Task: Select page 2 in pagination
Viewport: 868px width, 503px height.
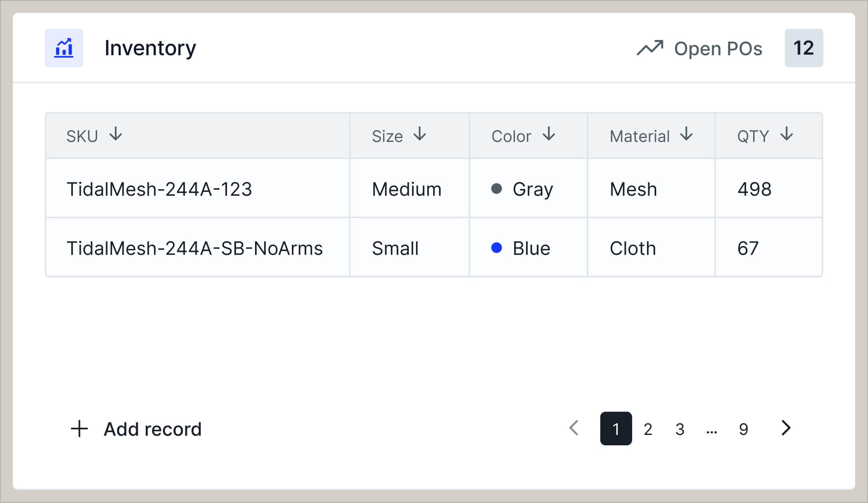Action: click(x=648, y=429)
